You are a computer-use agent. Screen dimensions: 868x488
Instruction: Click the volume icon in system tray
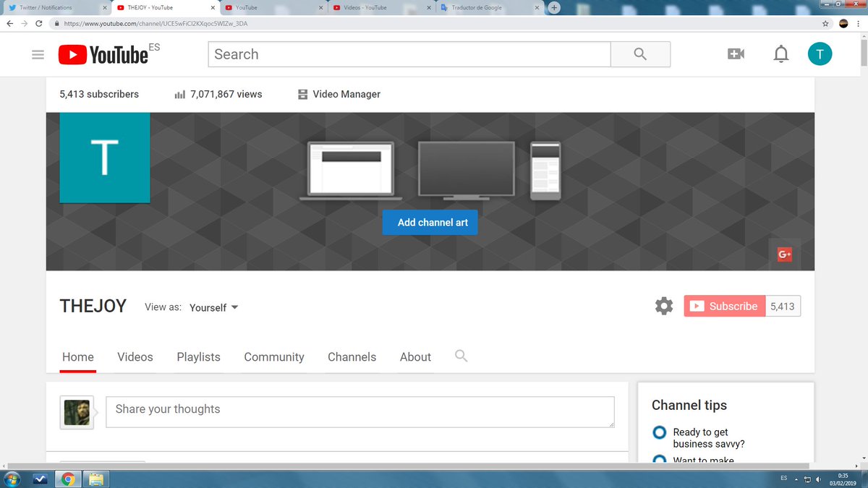click(818, 479)
